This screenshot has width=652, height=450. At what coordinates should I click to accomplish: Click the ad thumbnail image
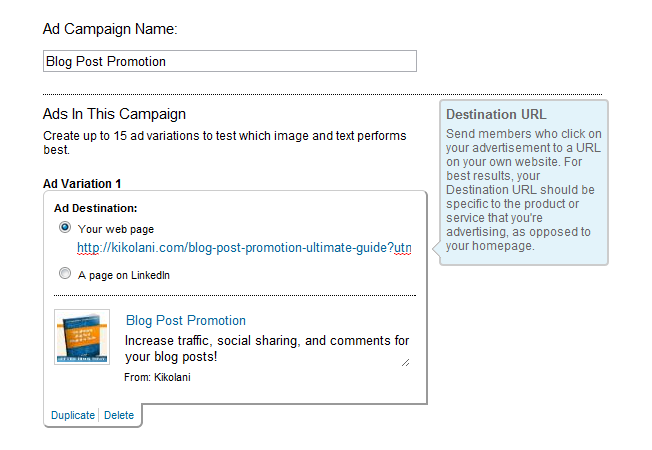(x=82, y=336)
